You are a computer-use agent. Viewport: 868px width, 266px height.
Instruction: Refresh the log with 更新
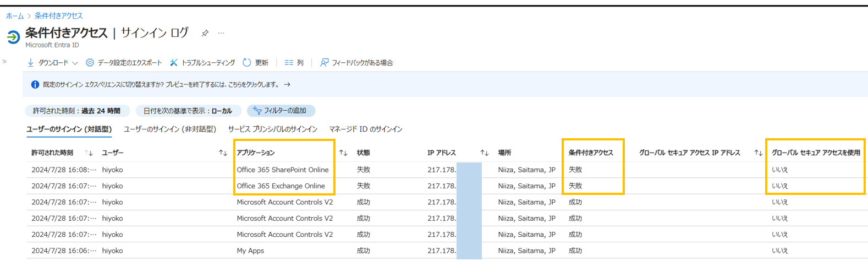(x=256, y=63)
